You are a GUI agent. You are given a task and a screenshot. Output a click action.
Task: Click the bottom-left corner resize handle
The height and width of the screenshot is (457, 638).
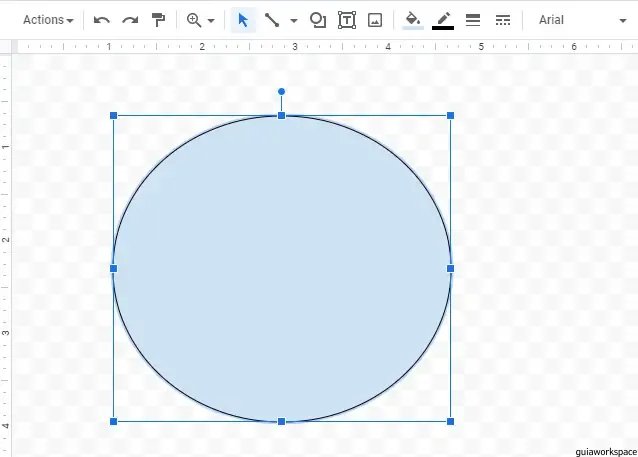114,422
